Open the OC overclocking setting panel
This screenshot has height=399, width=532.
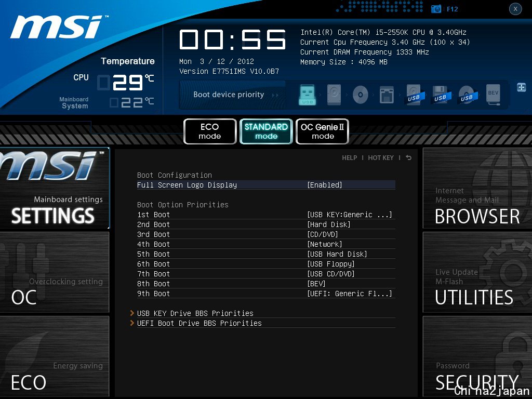pos(55,272)
